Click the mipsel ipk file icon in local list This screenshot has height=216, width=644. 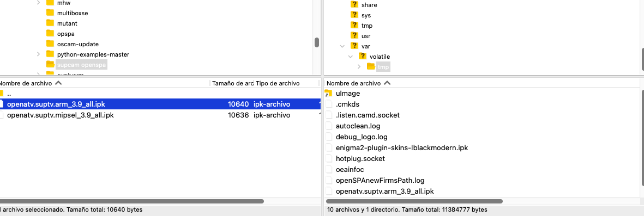(x=1, y=115)
